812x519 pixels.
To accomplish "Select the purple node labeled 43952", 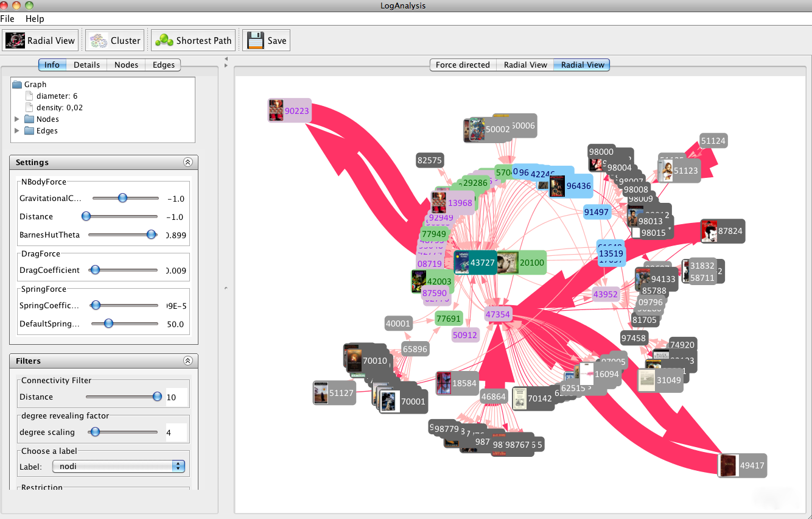I will tap(606, 294).
